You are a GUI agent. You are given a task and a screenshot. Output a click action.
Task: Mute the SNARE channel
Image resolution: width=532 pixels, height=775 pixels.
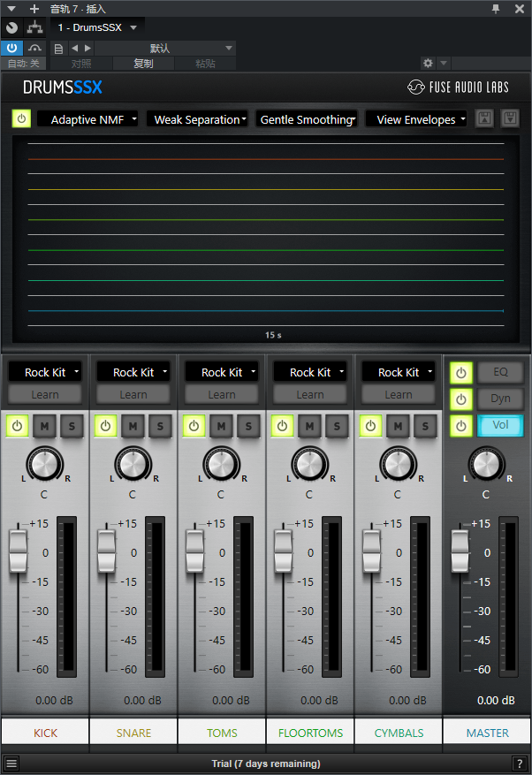point(133,426)
